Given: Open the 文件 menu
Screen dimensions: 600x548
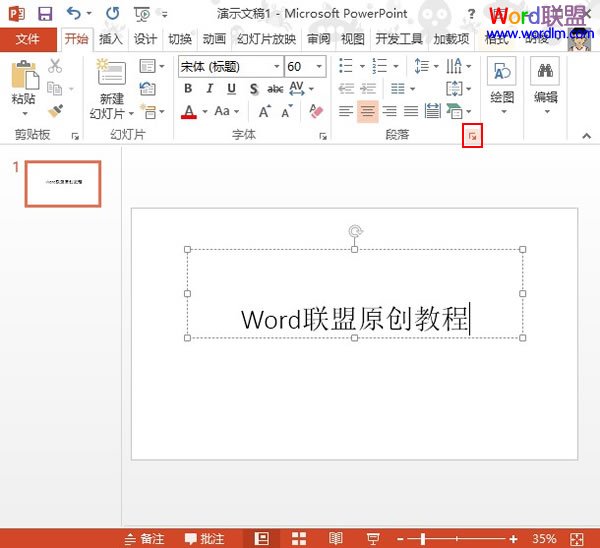Looking at the screenshot, I should pos(28,39).
